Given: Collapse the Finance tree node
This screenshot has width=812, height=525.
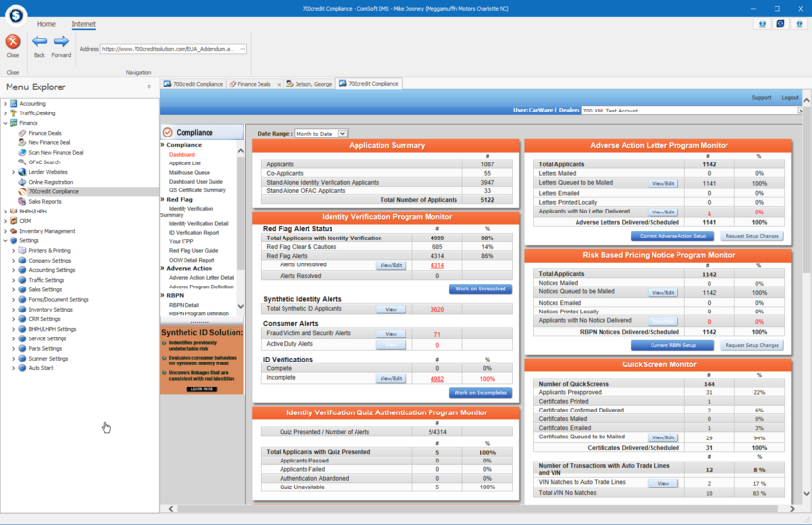Looking at the screenshot, I should pyautogui.click(x=5, y=123).
